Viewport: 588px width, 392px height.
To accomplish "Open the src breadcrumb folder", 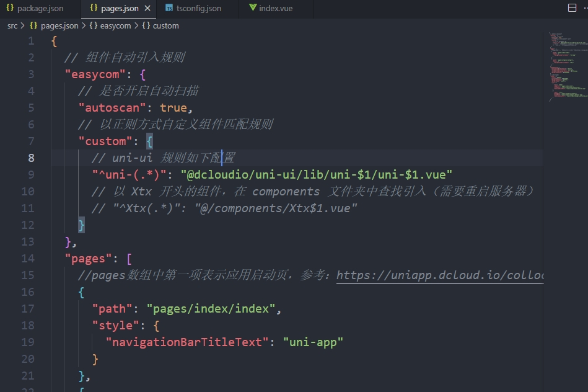I will (x=12, y=25).
